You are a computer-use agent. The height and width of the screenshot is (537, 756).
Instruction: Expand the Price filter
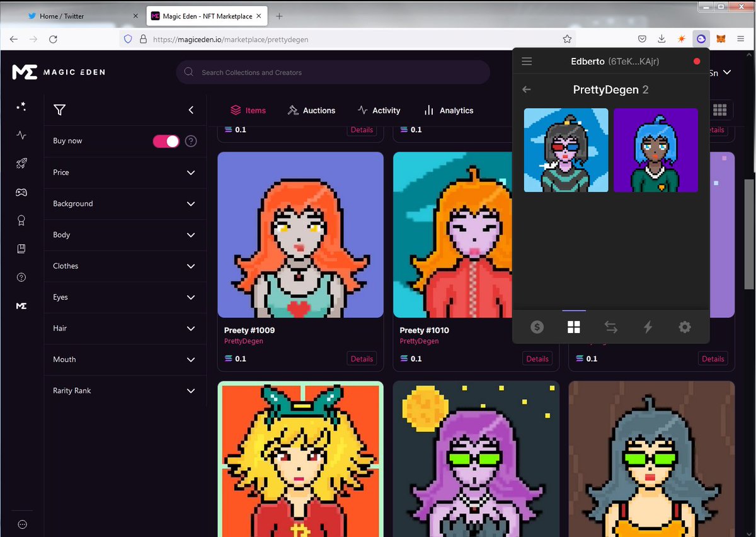(x=125, y=172)
